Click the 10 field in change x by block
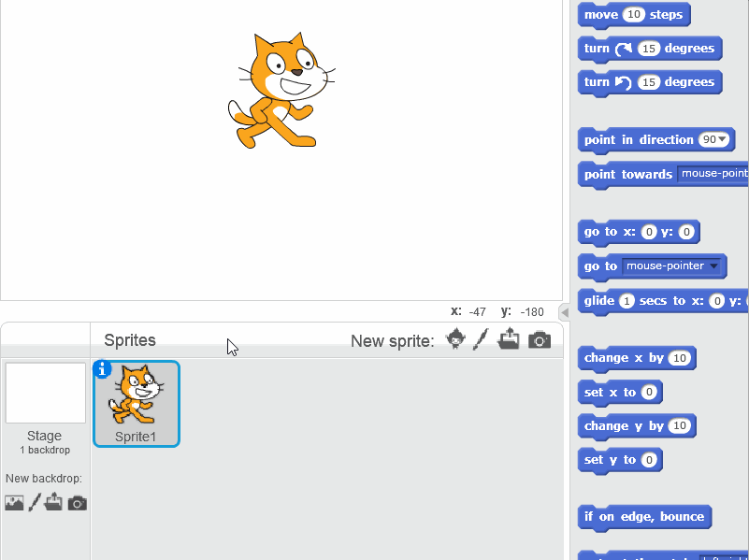This screenshot has height=560, width=749. click(680, 358)
